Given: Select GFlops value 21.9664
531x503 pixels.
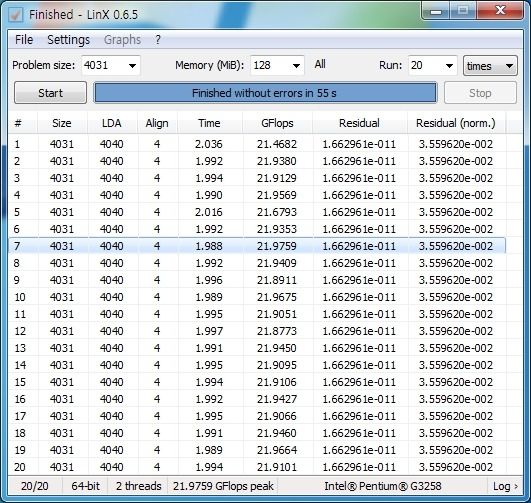Looking at the screenshot, I should click(x=277, y=450).
